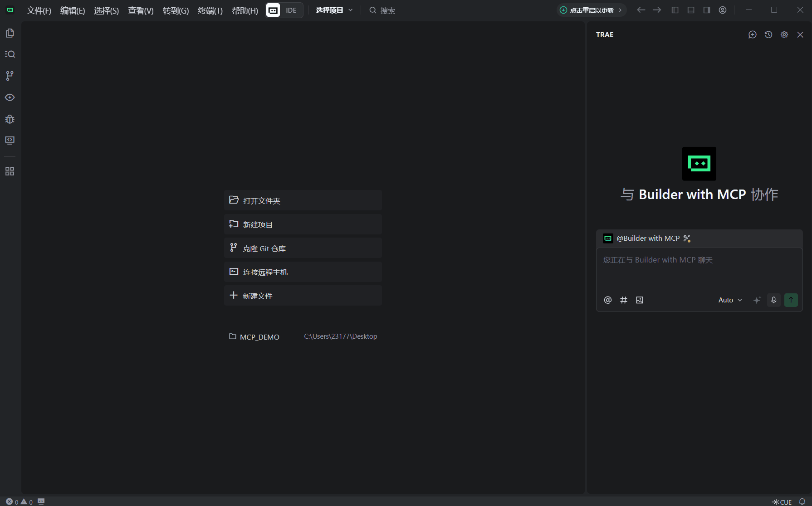The height and width of the screenshot is (506, 812).
Task: Expand the 选择项目 project picker
Action: point(334,10)
